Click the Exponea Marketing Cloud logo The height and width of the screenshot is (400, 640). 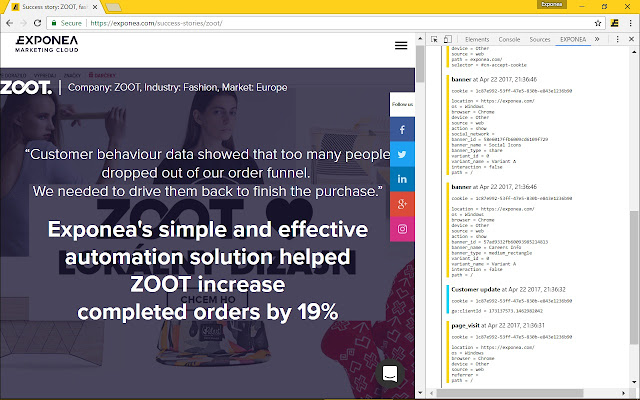click(47, 44)
